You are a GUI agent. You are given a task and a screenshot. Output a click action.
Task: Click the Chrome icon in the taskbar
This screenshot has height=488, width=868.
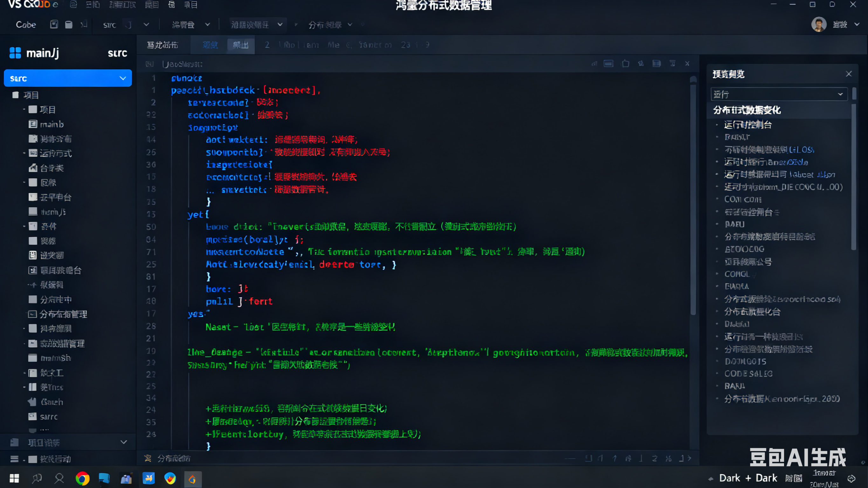82,478
